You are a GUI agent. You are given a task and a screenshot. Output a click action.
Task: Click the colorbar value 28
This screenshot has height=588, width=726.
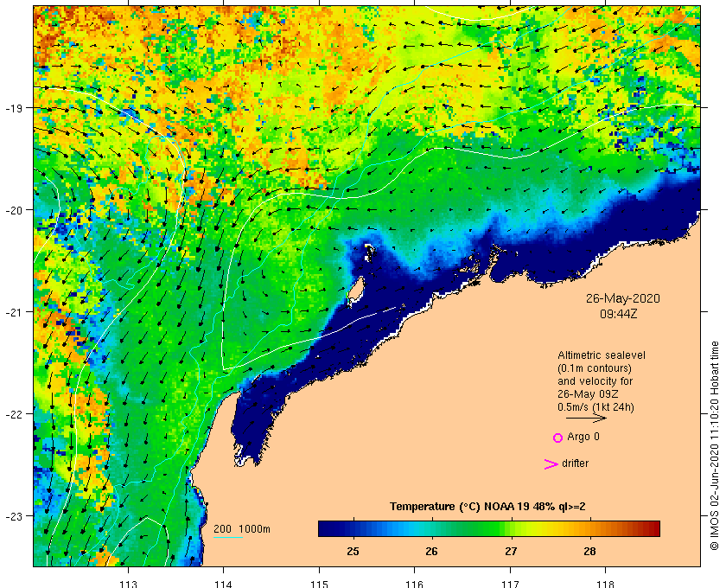pyautogui.click(x=589, y=552)
